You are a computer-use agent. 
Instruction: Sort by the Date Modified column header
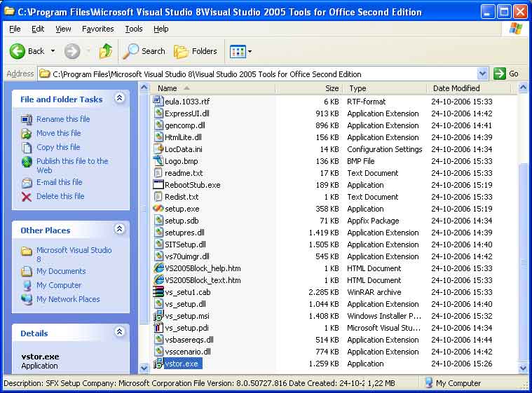(x=469, y=88)
